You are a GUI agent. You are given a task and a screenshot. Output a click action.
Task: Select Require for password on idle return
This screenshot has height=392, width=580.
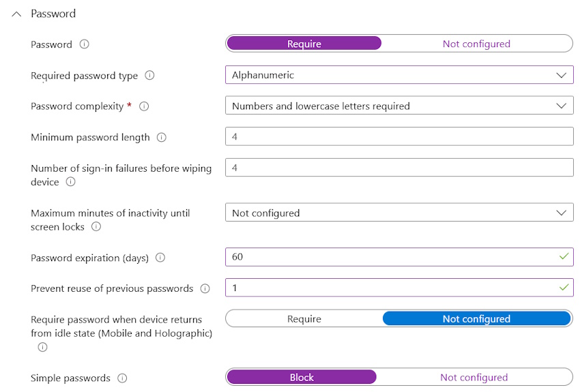[x=304, y=319]
